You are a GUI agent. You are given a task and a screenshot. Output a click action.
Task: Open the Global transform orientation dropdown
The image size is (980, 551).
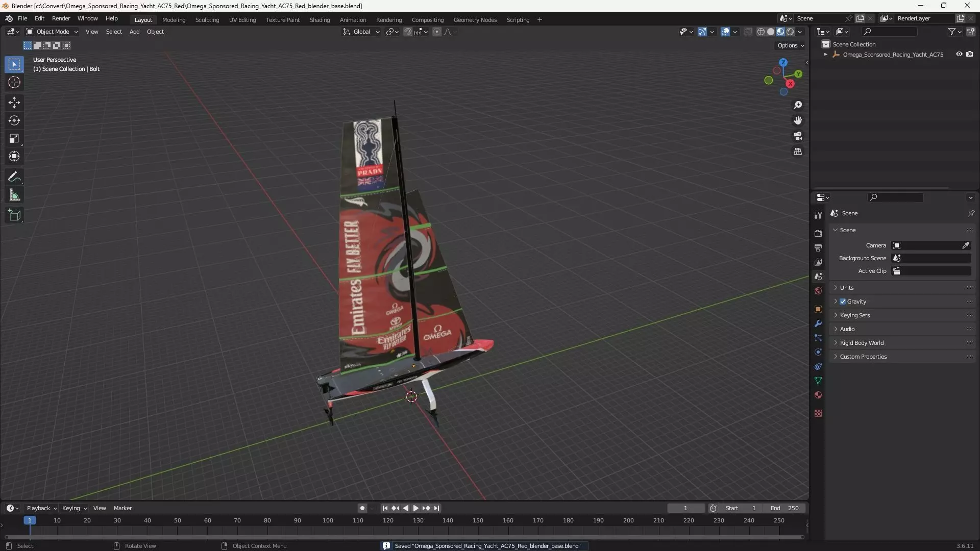click(x=361, y=32)
